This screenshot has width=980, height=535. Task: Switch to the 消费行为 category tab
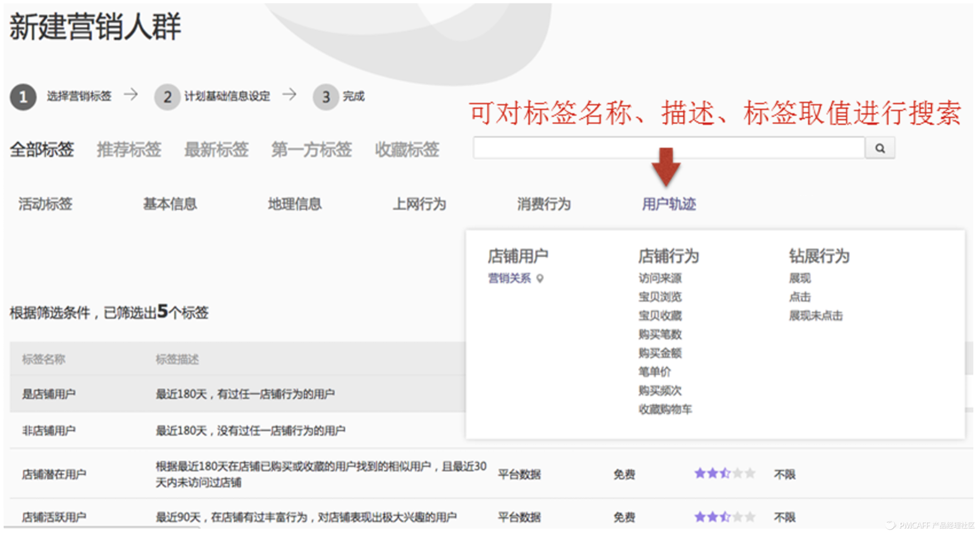(x=543, y=204)
